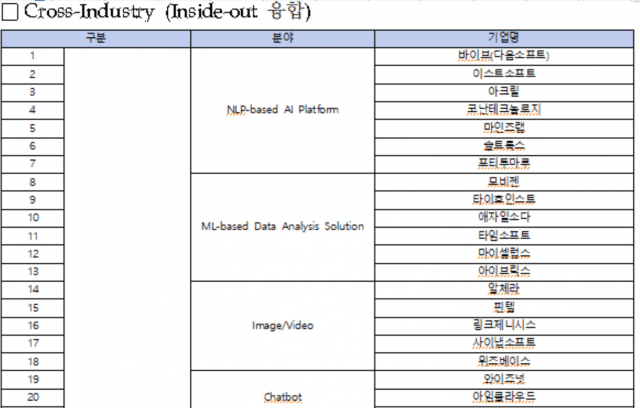The width and height of the screenshot is (640, 408).
Task: Click row number "20" beside 아임클라우드
Action: click(33, 397)
